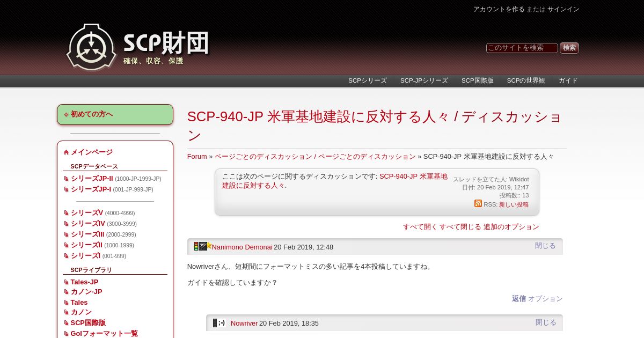Screen dimensions: 644x338
Task: Open シリーズJP-II in sidebar
Action: pyautogui.click(x=92, y=179)
